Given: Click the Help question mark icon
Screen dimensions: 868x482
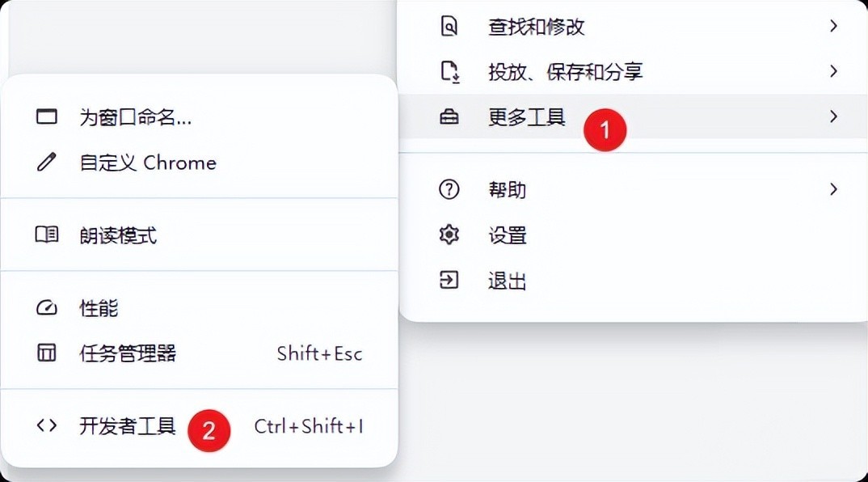Looking at the screenshot, I should (449, 190).
